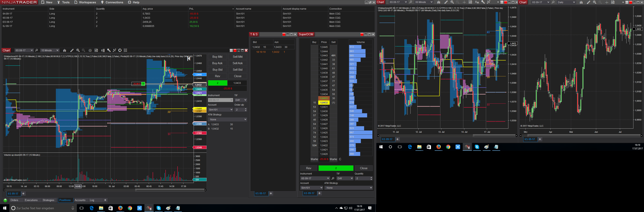Click gray link color box in 15 Minute chart
Screen dimensions: 644x212
pos(231,51)
